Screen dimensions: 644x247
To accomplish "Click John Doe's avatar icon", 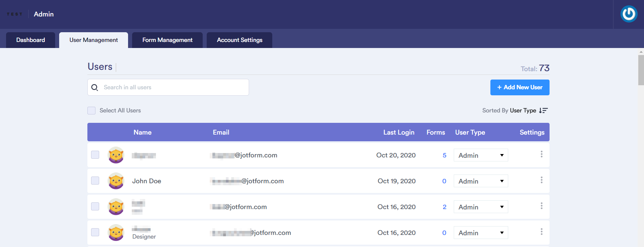I will click(x=116, y=181).
